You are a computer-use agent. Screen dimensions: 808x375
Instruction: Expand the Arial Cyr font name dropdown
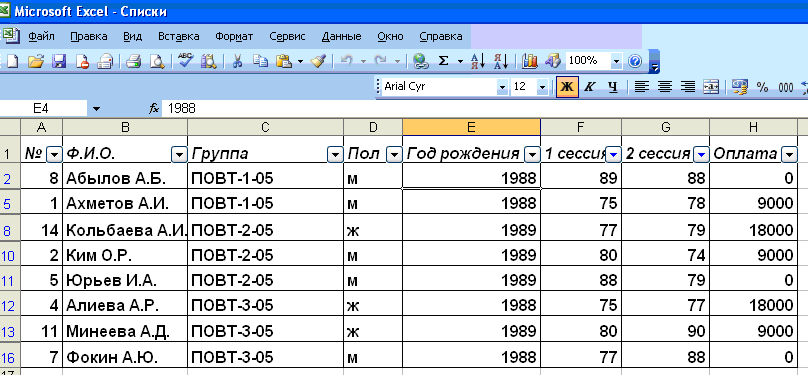coord(502,88)
